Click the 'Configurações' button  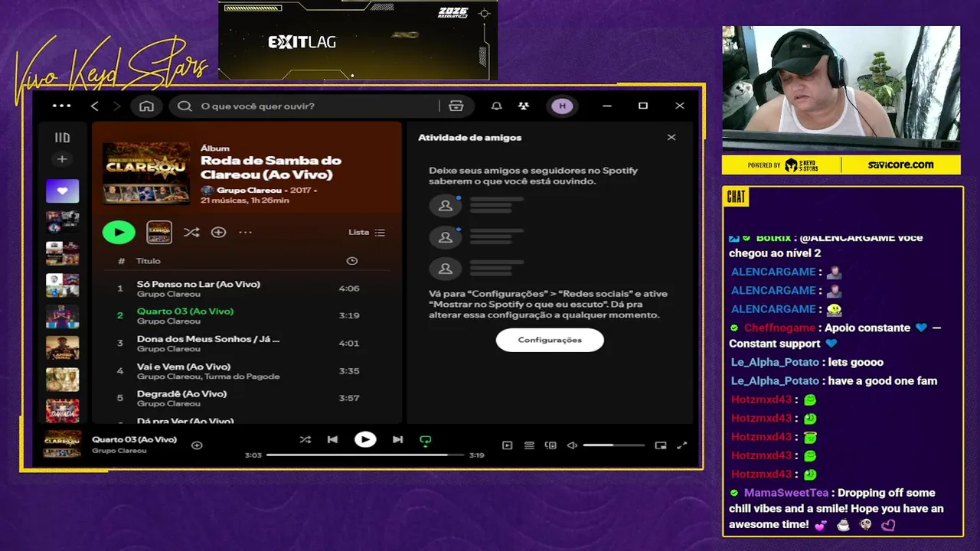pyautogui.click(x=550, y=340)
